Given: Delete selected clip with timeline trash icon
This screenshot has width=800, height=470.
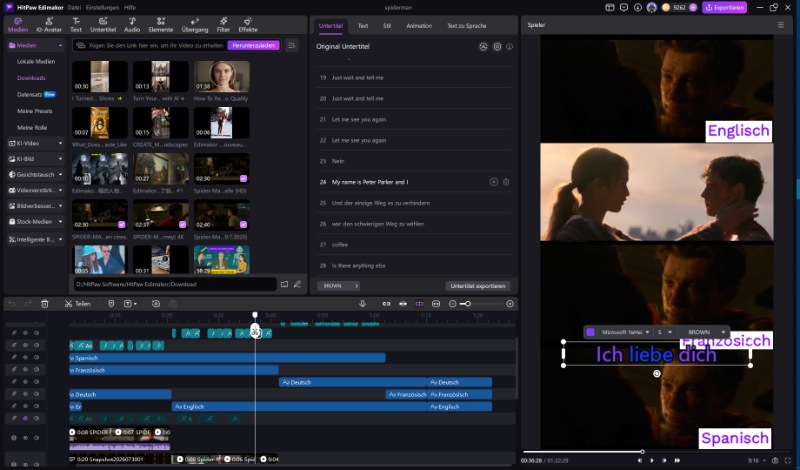Looking at the screenshot, I should pyautogui.click(x=45, y=304).
